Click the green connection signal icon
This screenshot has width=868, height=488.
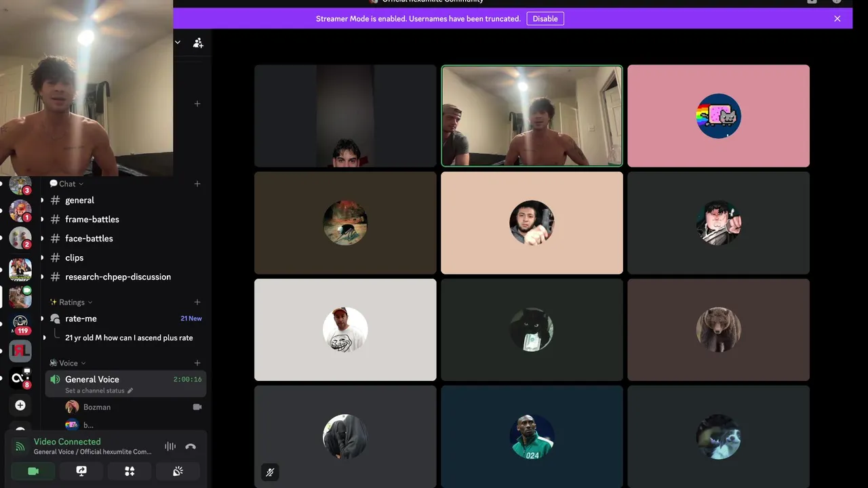(x=20, y=447)
